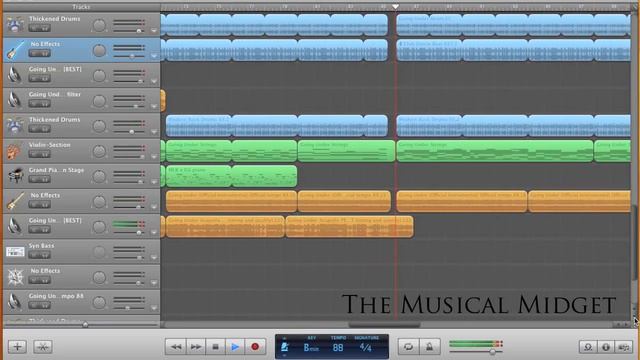This screenshot has height=360, width=640.
Task: Mute the Violin-Section track
Action: tap(34, 154)
